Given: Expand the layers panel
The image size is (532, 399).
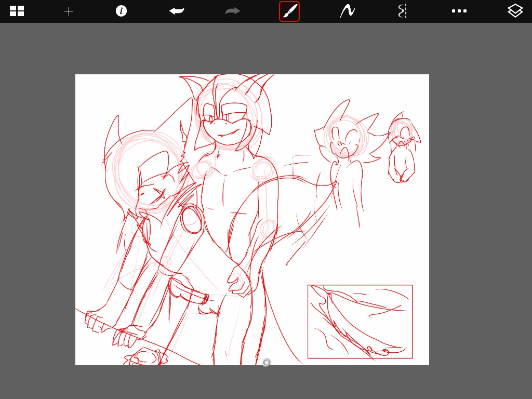Looking at the screenshot, I should pyautogui.click(x=515, y=11).
